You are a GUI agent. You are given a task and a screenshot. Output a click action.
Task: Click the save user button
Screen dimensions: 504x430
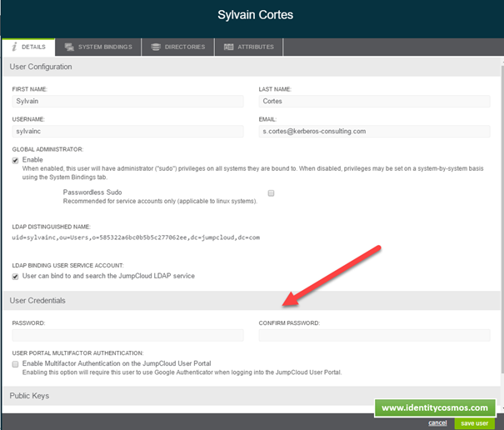tap(475, 423)
